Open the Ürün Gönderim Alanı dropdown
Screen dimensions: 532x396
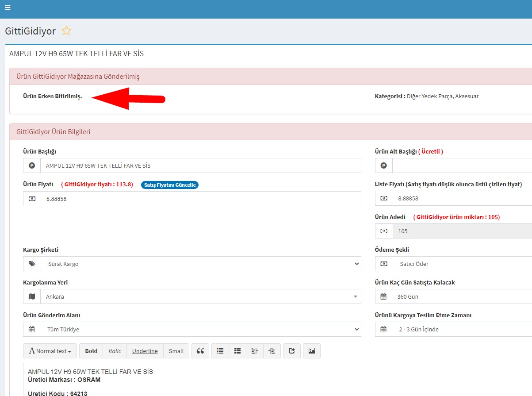(200, 329)
